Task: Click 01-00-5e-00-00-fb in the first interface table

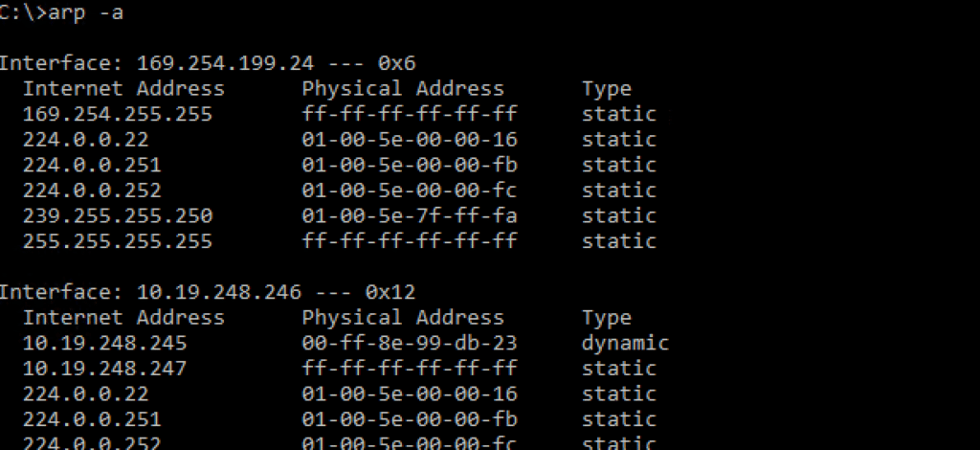Action: click(410, 166)
